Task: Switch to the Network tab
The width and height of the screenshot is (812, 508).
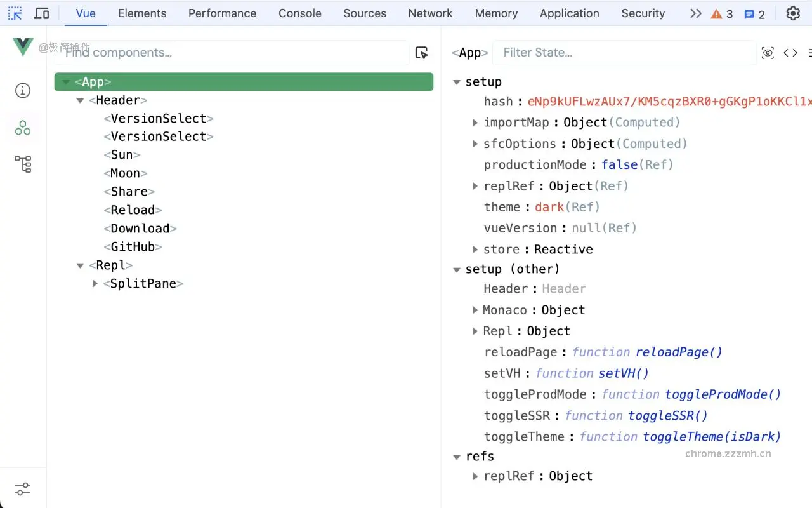Action: point(430,13)
